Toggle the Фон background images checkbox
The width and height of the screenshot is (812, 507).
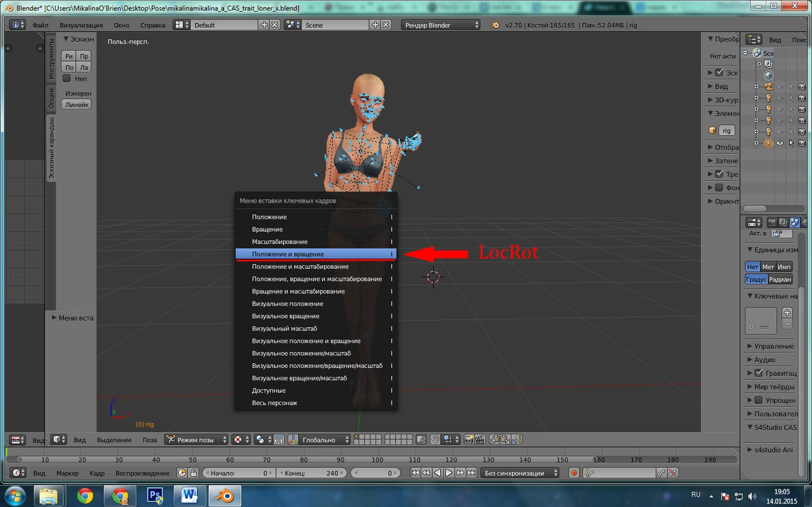point(719,188)
